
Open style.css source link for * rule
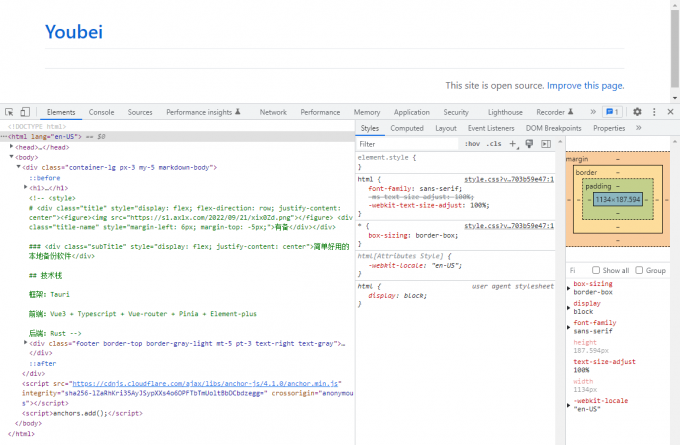click(509, 226)
